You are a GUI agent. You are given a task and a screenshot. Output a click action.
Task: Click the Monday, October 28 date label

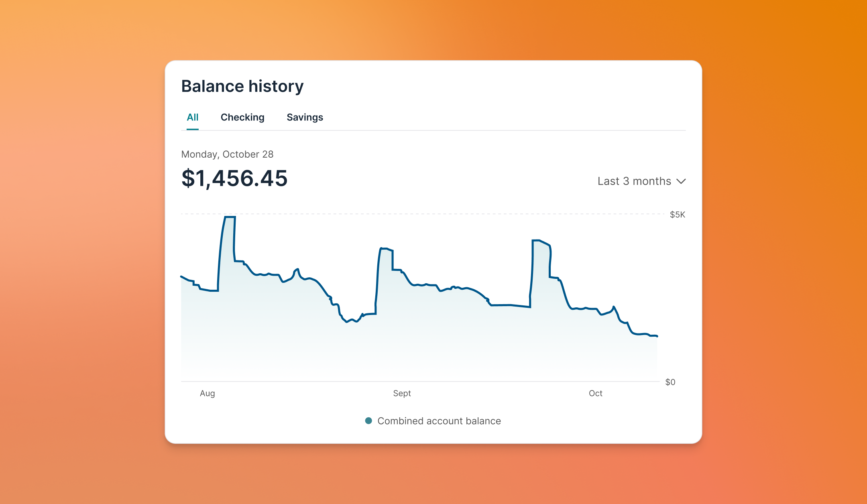click(x=227, y=154)
